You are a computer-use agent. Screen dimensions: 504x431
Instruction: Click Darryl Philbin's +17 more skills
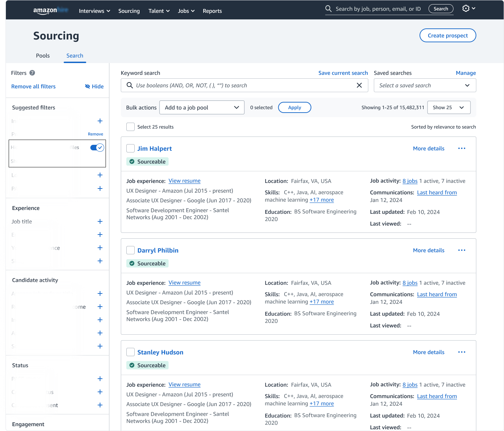322,302
